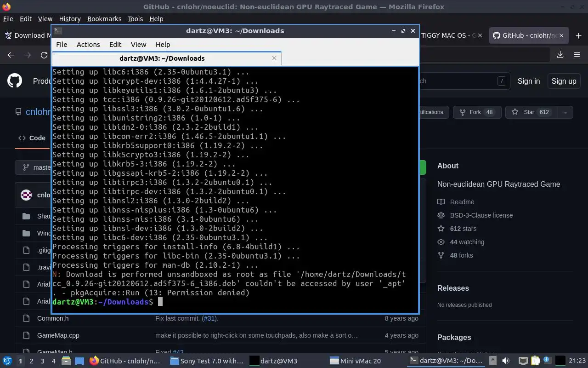Open the clipboard notes tray icon
This screenshot has height=368, width=588.
pyautogui.click(x=535, y=361)
